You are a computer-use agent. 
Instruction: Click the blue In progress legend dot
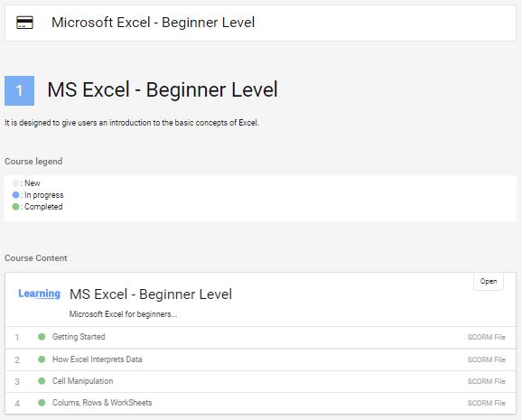[15, 195]
